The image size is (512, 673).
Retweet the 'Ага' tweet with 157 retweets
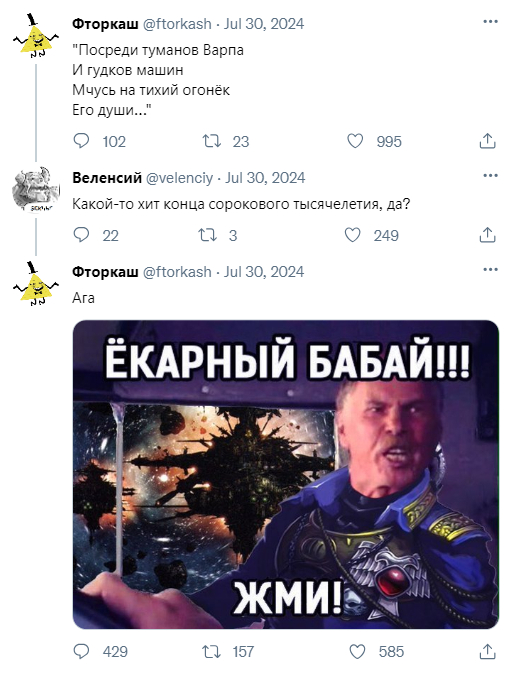click(212, 651)
